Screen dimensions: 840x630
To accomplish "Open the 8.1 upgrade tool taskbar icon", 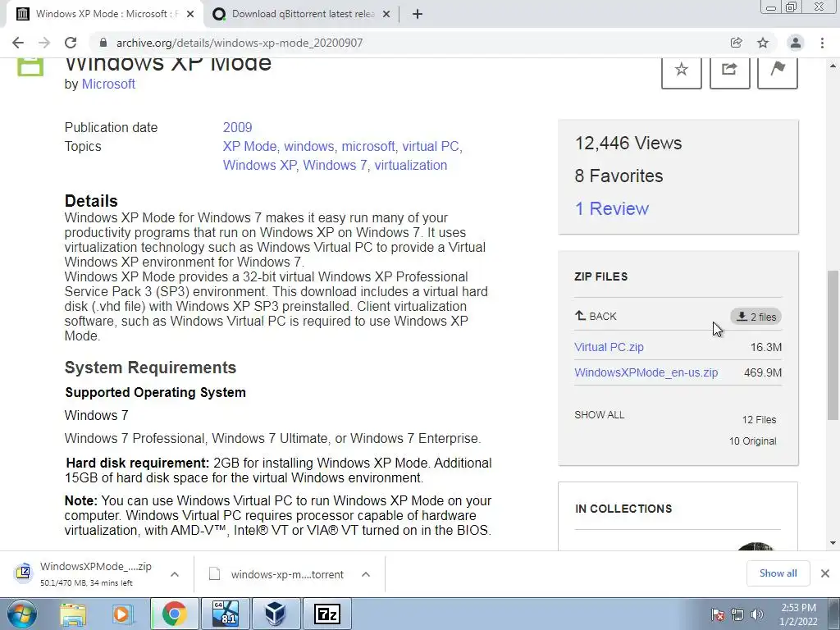I will 225,614.
